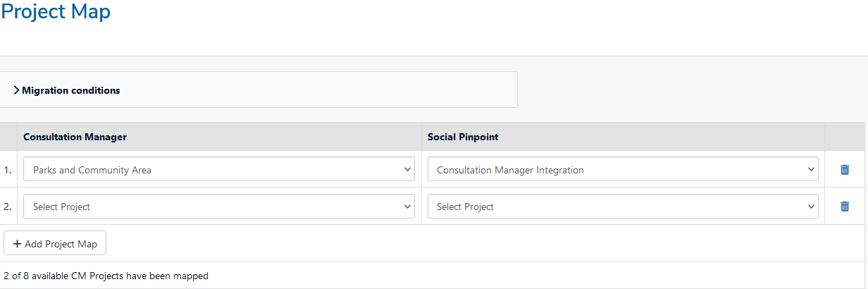
Task: Click the Social Pinpoint column header
Action: click(463, 137)
